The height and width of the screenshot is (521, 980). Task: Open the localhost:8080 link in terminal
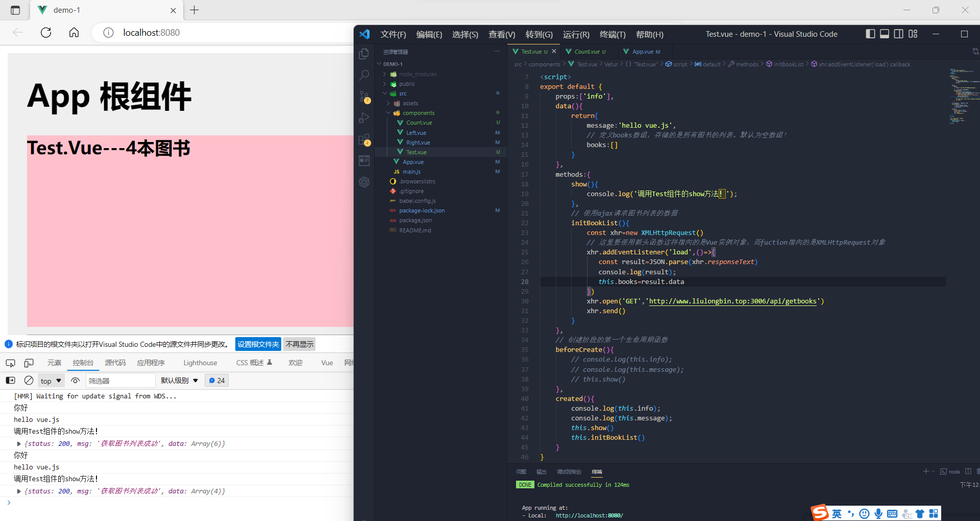[x=589, y=515]
